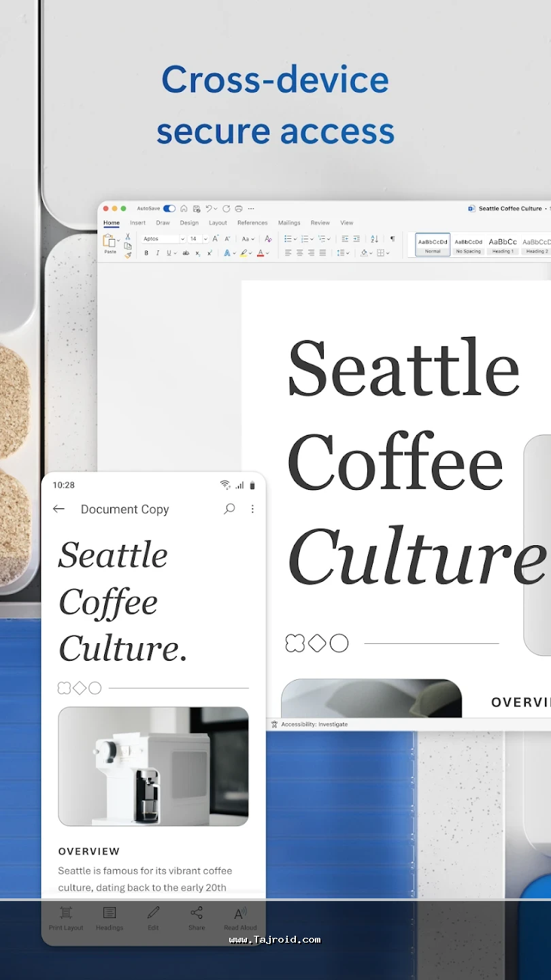Open the Aptos font name dropdown
The height and width of the screenshot is (980, 551).
click(x=163, y=239)
